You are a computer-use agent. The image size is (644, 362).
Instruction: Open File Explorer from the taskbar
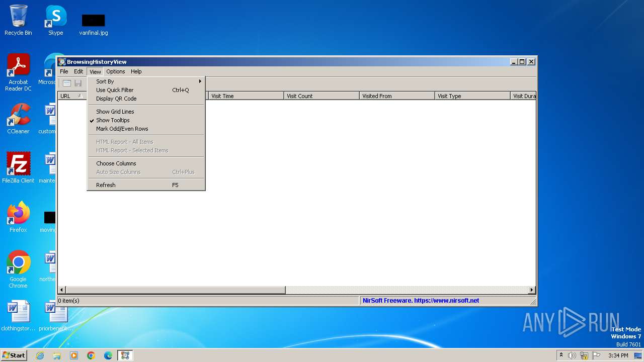[57, 355]
